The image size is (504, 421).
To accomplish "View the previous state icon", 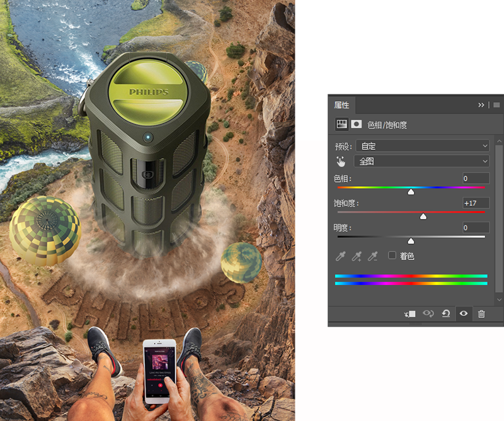I will coord(428,313).
